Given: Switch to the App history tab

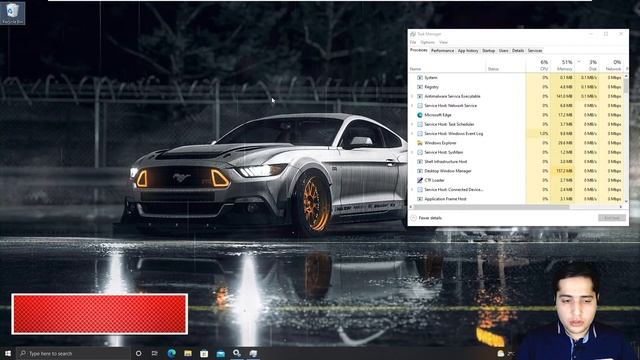Looking at the screenshot, I should [x=468, y=51].
